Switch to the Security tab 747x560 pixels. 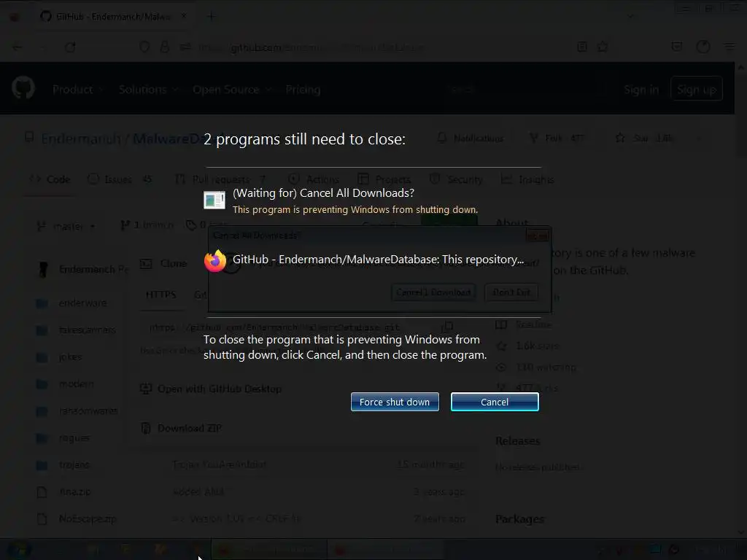(456, 179)
